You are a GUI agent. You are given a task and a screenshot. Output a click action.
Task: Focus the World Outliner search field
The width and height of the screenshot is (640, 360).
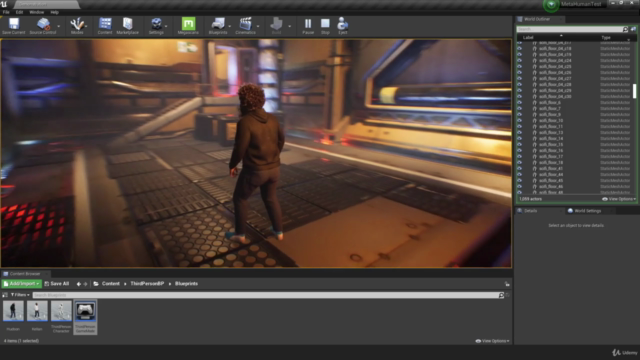coord(569,29)
